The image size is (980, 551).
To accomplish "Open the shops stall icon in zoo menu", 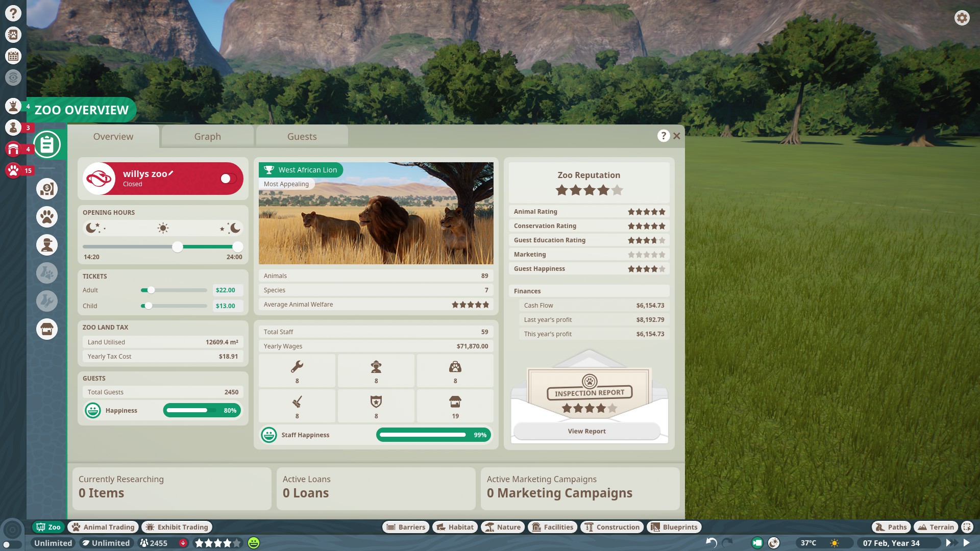I will tap(47, 329).
